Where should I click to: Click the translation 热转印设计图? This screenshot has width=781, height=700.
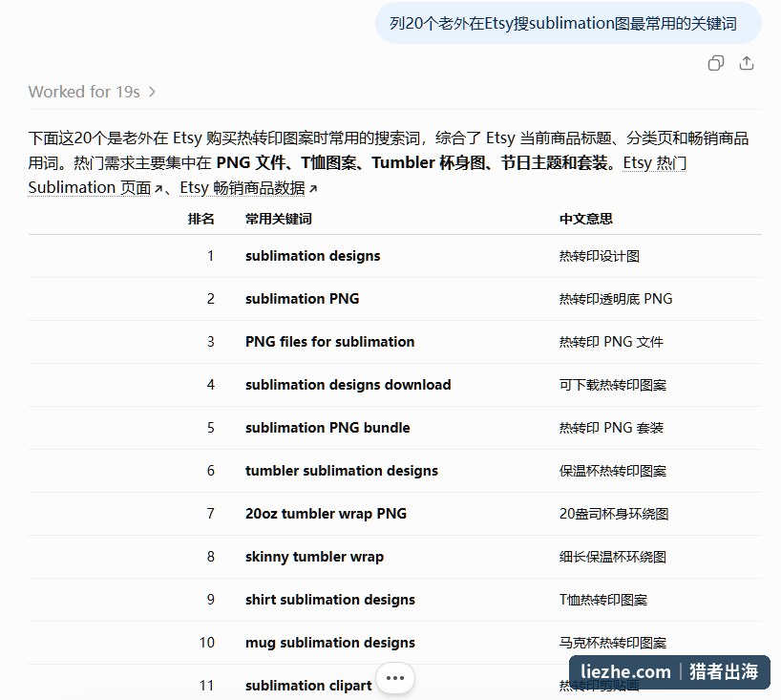[x=600, y=256]
